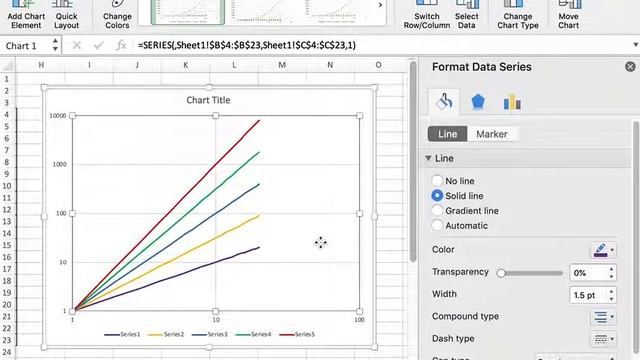Screen dimensions: 640x360
Task: Open the Series Options bar chart tab
Action: point(512,102)
